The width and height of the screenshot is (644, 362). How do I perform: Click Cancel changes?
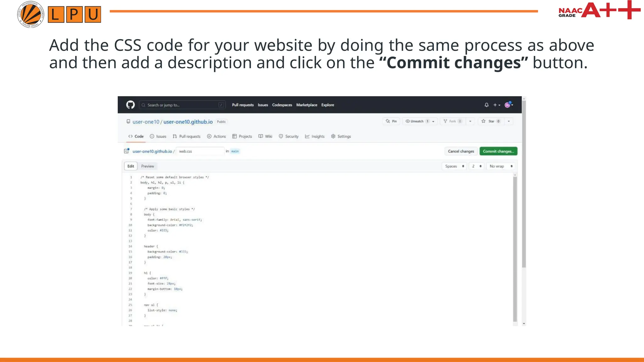point(460,151)
